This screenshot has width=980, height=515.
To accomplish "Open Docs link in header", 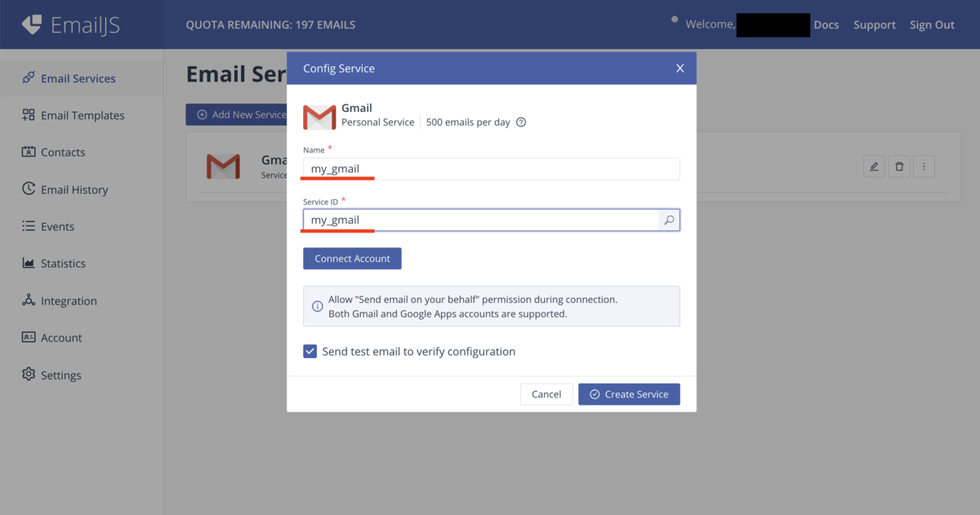I will (826, 24).
